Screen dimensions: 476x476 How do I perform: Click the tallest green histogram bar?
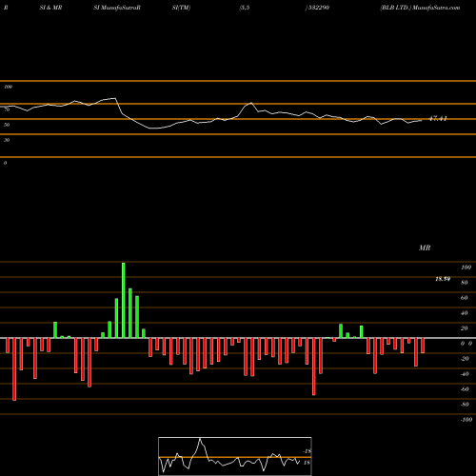(x=124, y=300)
